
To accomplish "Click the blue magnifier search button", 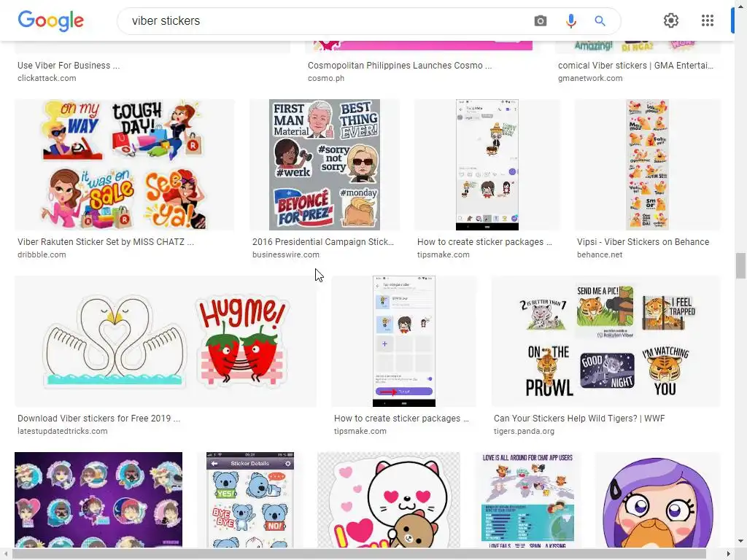I will click(x=600, y=21).
